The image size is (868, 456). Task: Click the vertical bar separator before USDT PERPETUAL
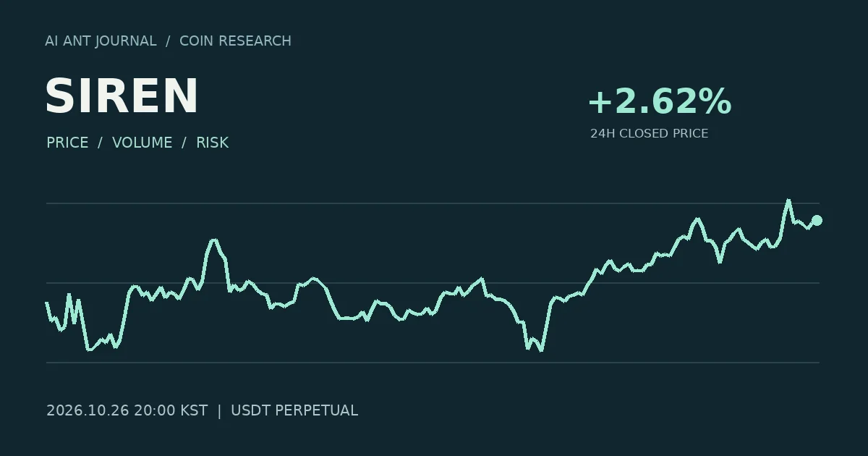click(x=219, y=410)
